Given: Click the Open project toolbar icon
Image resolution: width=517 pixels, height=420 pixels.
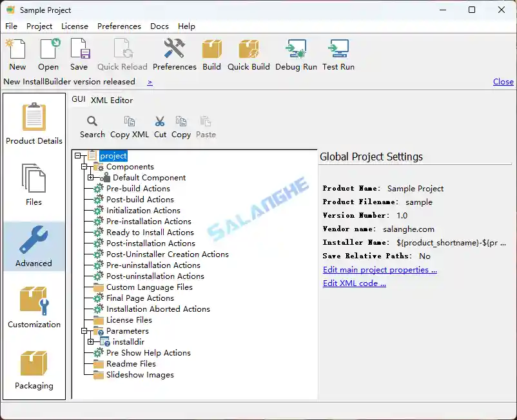Looking at the screenshot, I should 50,49.
